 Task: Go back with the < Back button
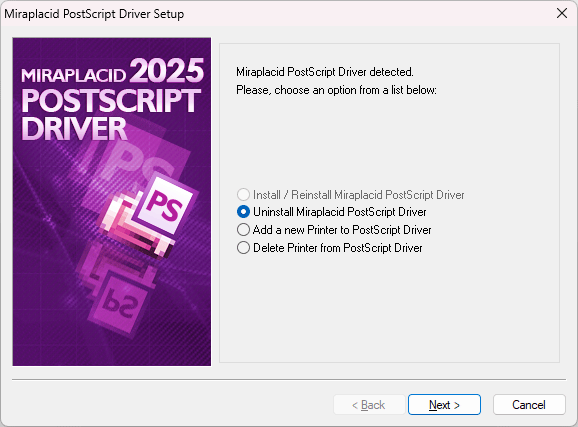click(369, 405)
